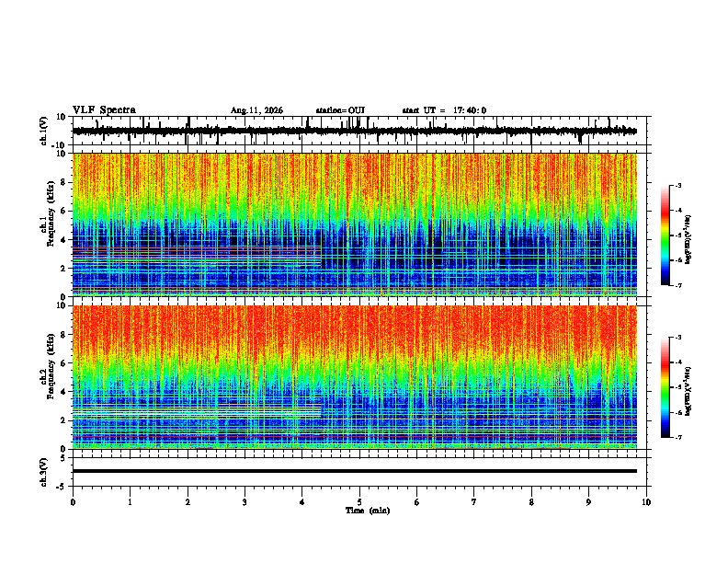Select the ch.2 color bar log(PSD) label
Image resolution: width=728 pixels, height=563 pixels.
click(x=688, y=391)
